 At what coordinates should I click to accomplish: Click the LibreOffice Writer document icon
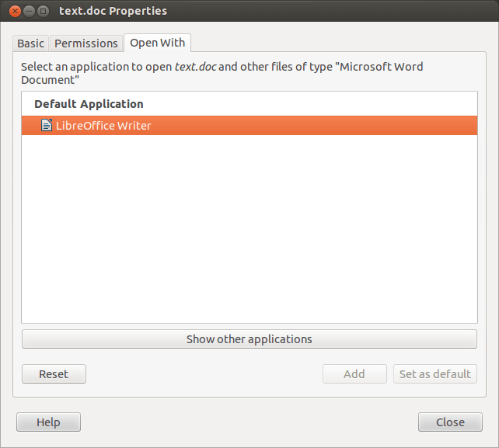point(47,125)
